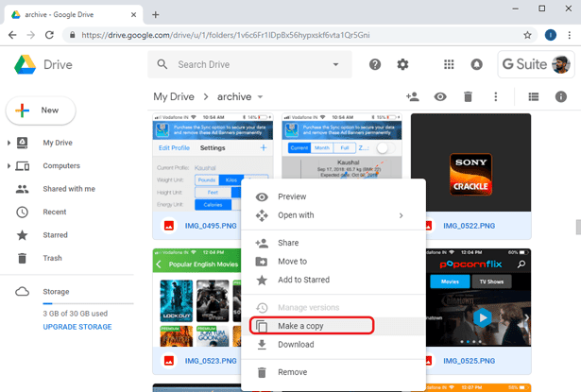Open the Google apps grid
The height and width of the screenshot is (392, 581).
click(449, 64)
